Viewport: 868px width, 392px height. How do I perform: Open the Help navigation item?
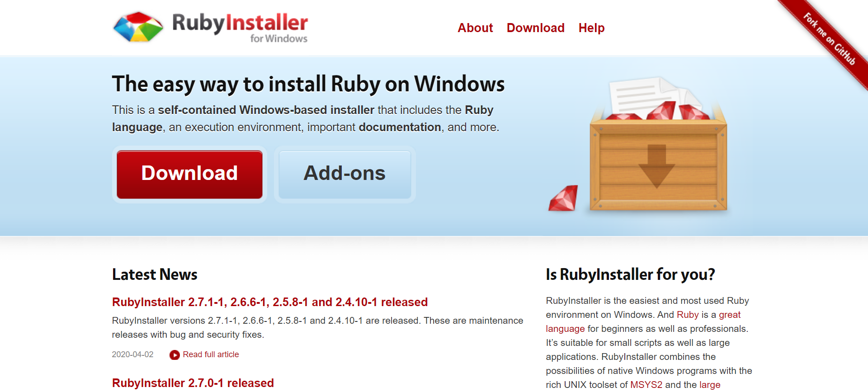coord(591,28)
